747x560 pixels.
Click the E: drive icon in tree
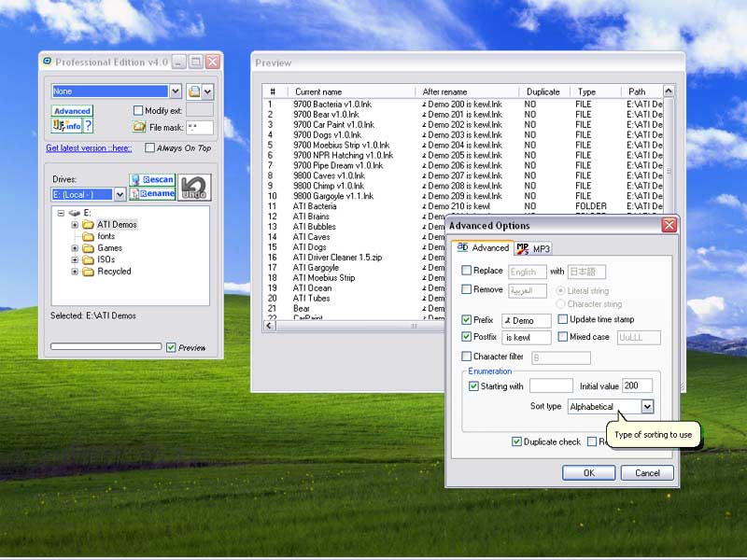75,213
